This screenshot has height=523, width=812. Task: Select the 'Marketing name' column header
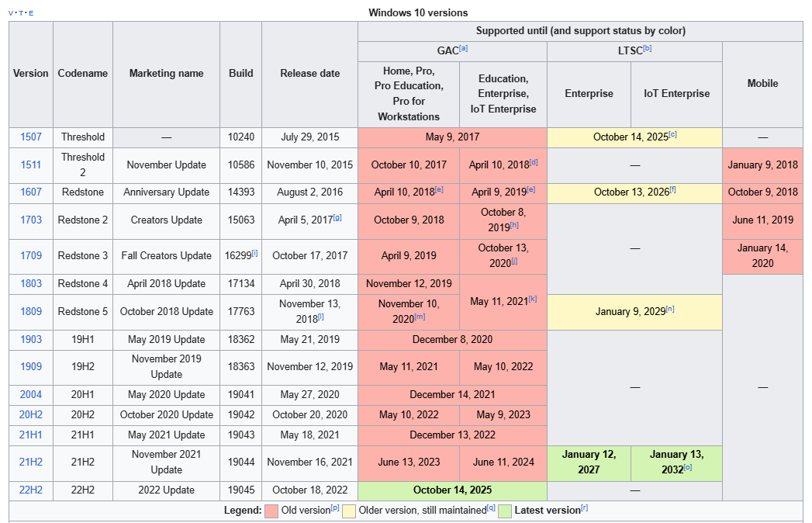click(166, 74)
